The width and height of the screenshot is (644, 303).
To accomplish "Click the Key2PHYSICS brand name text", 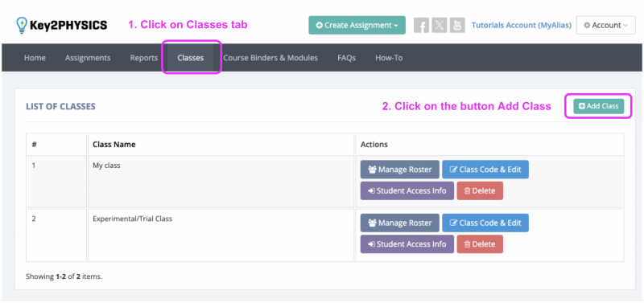I will pyautogui.click(x=68, y=26).
